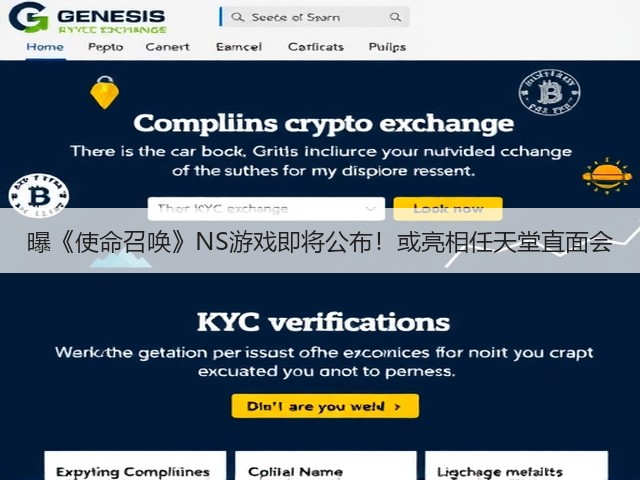The width and height of the screenshot is (640, 480).
Task: Go to the Canert menu item
Action: point(167,47)
